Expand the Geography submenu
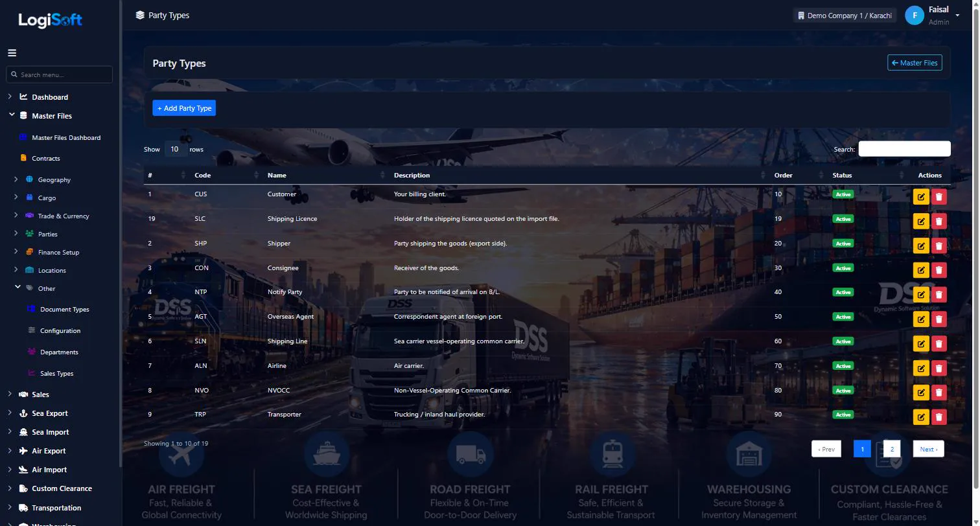 point(16,179)
